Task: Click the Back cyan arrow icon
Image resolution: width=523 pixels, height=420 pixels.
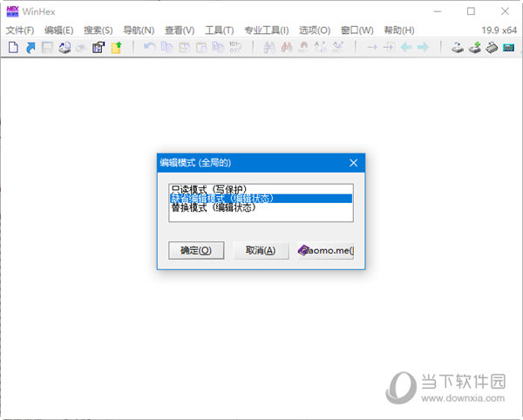Action: coord(406,47)
